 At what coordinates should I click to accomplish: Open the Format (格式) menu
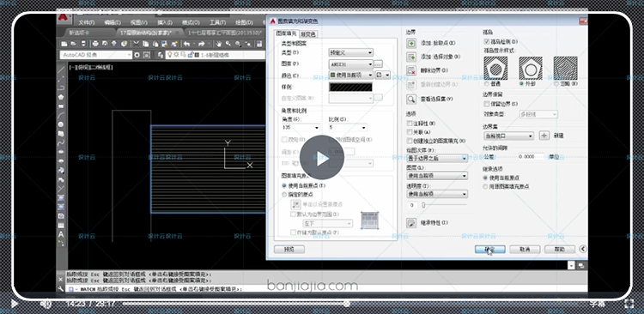(x=191, y=22)
